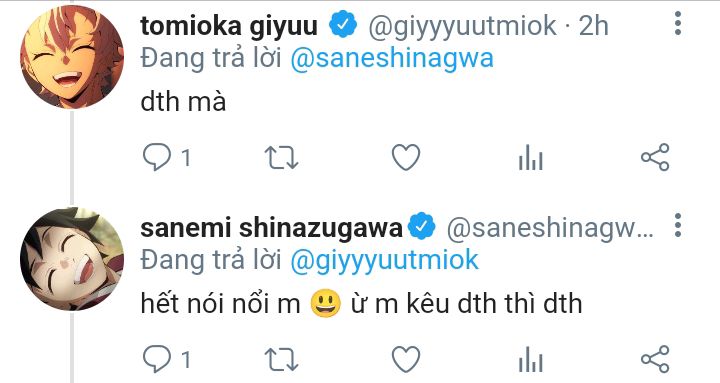
Task: Retweet tomioka giyuu's "dth mà" tweet
Action: [281, 158]
